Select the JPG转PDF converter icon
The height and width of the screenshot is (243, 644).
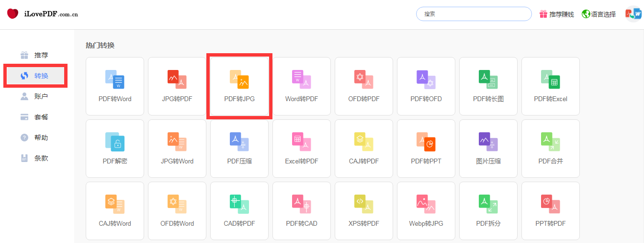click(177, 86)
